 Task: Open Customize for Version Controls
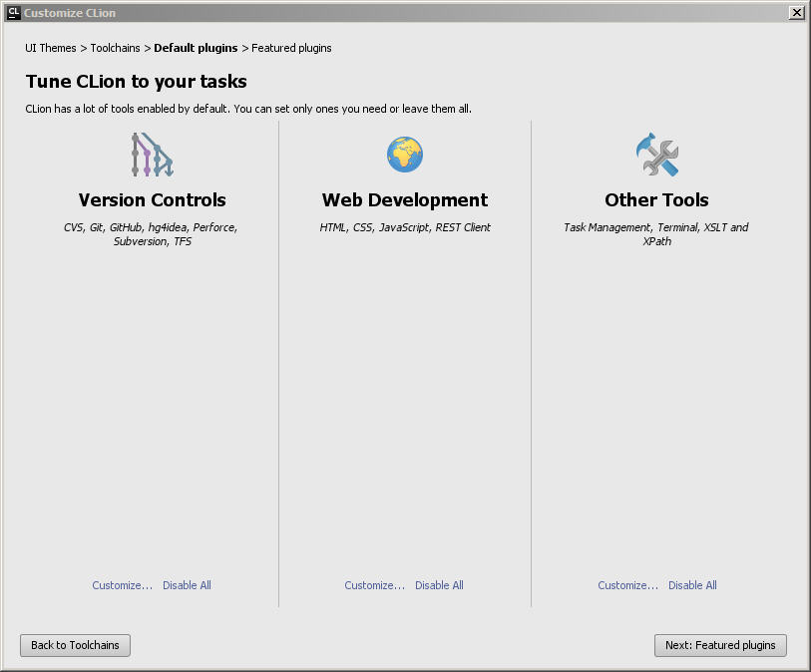(122, 585)
